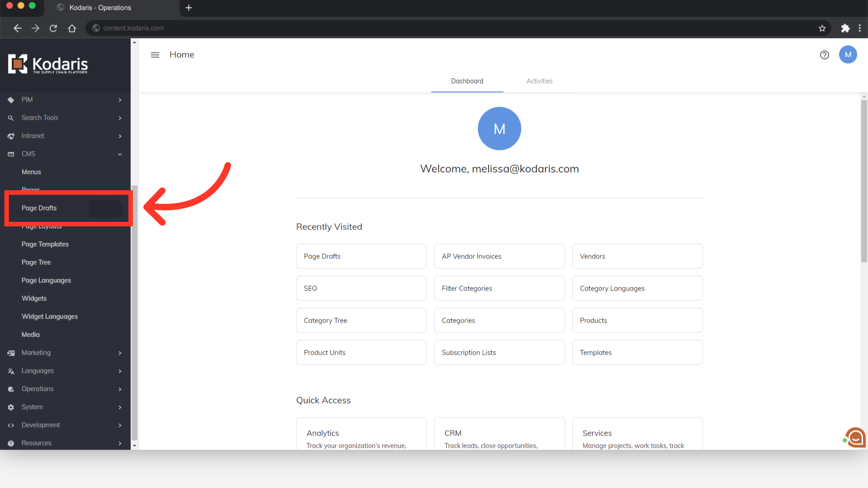Open the Category Languages recent card
Viewport: 868px width, 488px height.
tap(637, 288)
